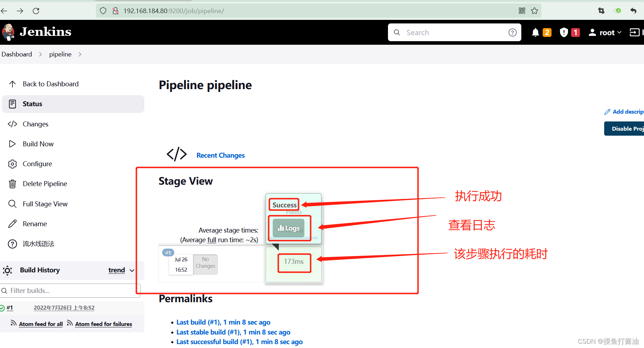Image resolution: width=644 pixels, height=348 pixels.
Task: Click the #1 build badge in Stage View
Action: (x=168, y=252)
